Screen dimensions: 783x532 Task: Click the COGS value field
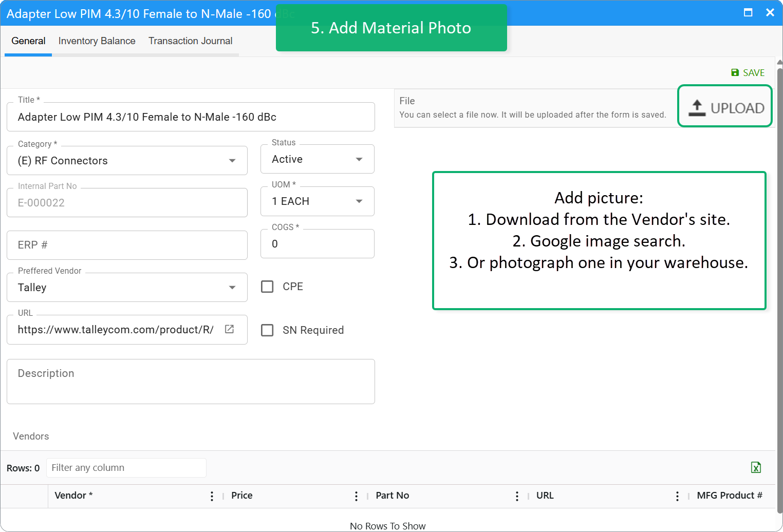pyautogui.click(x=317, y=244)
